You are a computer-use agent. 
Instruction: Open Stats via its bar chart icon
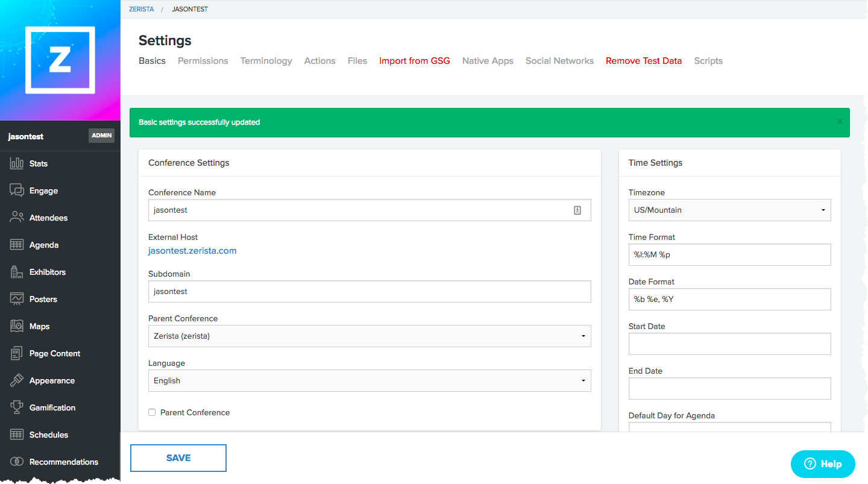17,163
